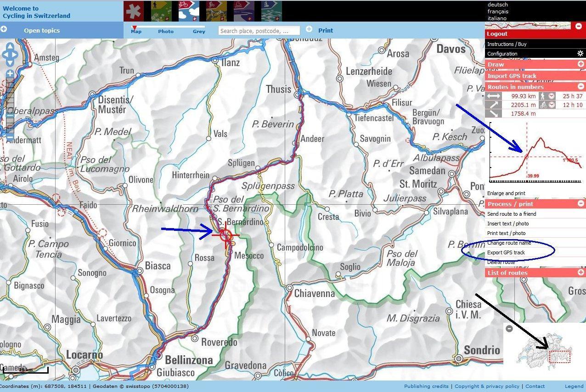
Task: Zoom in with the plus button
Action: pos(10,73)
